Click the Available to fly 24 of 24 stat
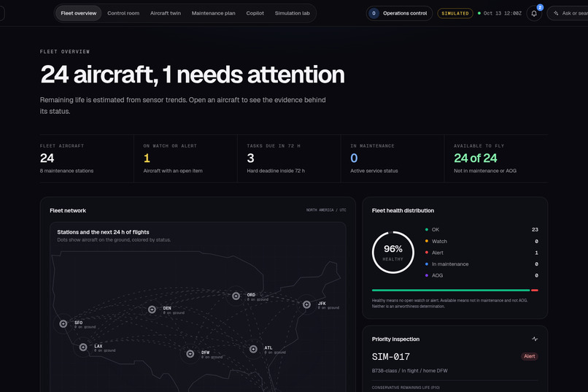588x392 pixels. 496,158
